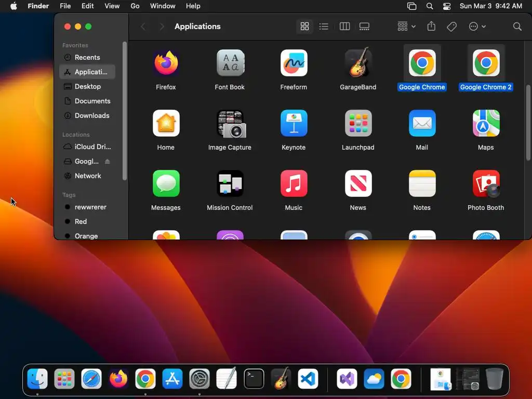Open the Window menu
This screenshot has width=532, height=399.
163,6
